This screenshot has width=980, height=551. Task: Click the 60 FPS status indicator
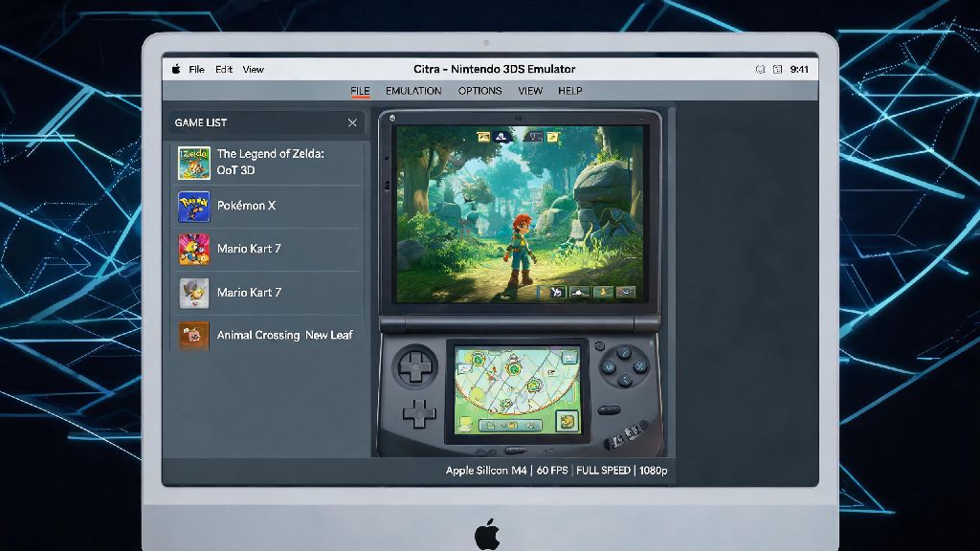[552, 471]
